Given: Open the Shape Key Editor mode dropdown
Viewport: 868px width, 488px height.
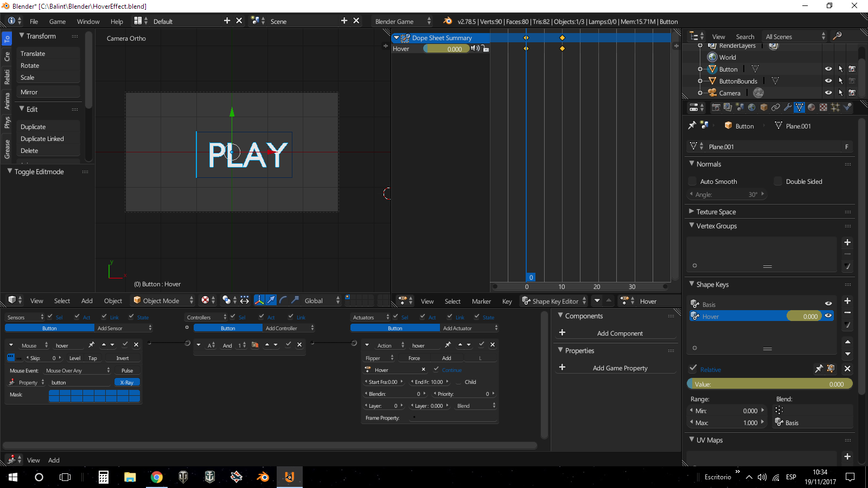Looking at the screenshot, I should click(x=554, y=301).
